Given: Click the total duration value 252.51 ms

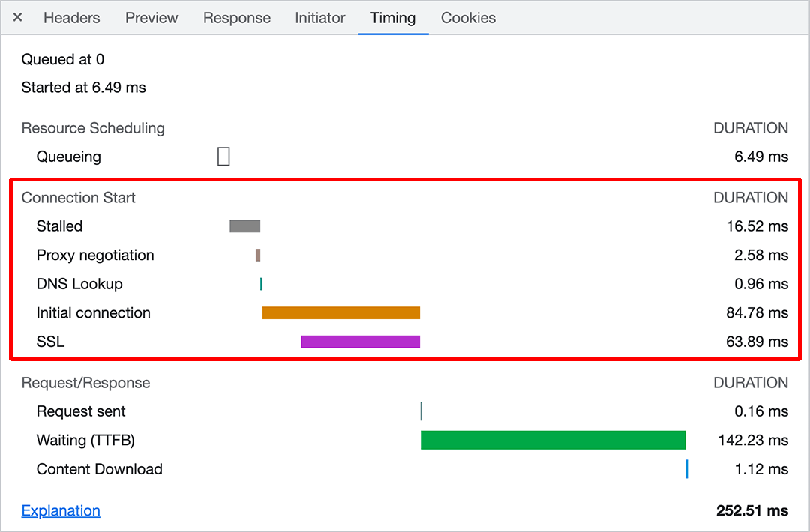Looking at the screenshot, I should 752,510.
